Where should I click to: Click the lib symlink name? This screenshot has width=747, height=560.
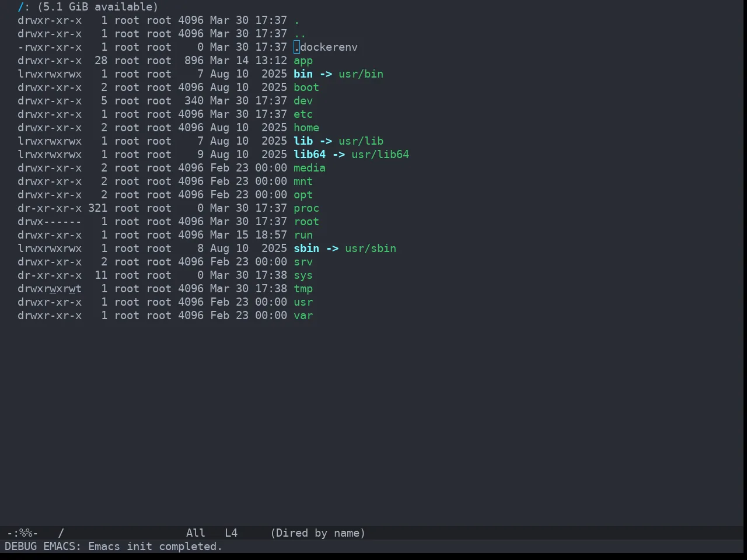point(303,141)
